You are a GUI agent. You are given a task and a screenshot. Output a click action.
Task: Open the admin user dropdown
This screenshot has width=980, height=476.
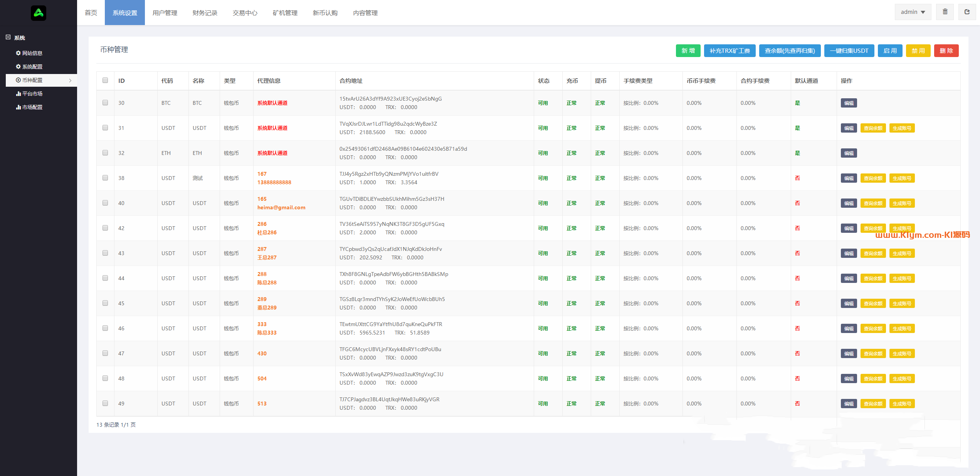[x=913, y=12]
